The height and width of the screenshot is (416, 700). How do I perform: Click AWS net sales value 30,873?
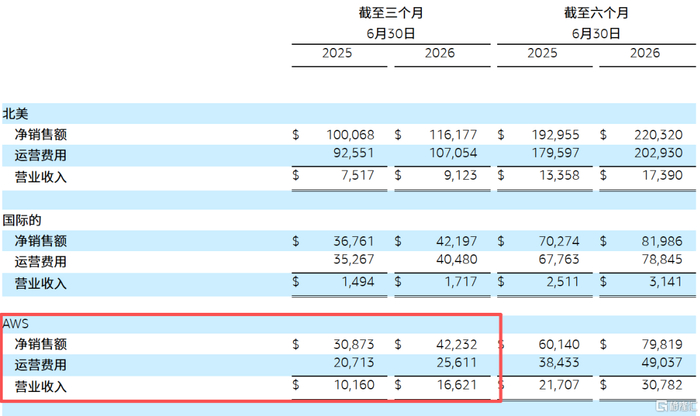[354, 345]
